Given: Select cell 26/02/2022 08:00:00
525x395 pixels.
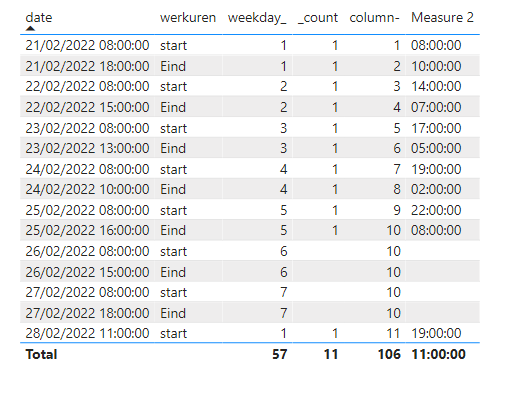Looking at the screenshot, I should click(87, 251).
